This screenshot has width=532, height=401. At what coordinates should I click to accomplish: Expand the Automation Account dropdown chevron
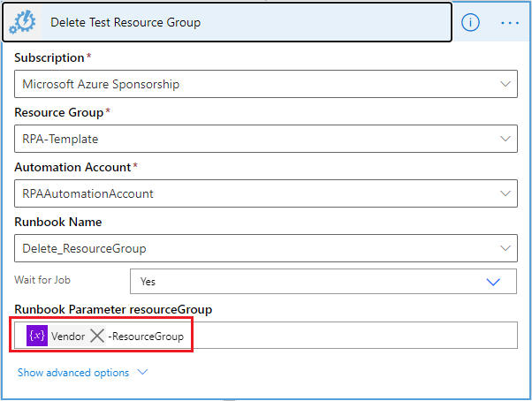pos(506,193)
